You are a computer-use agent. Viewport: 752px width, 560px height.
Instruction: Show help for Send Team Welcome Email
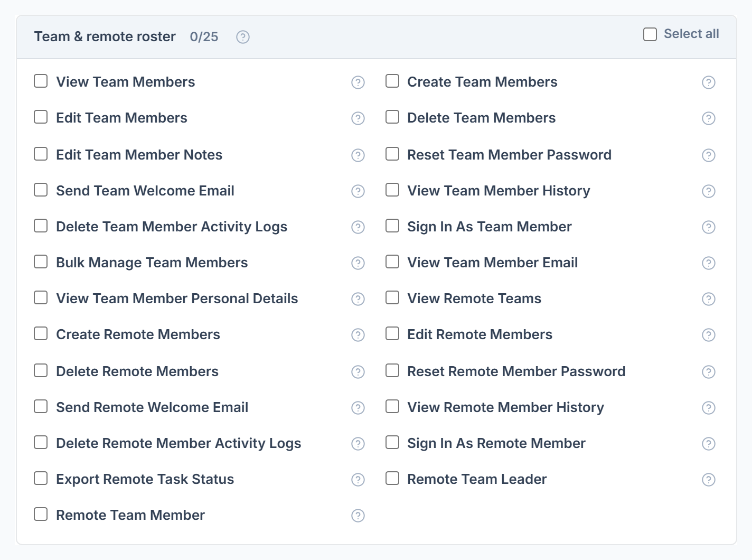[x=358, y=191]
